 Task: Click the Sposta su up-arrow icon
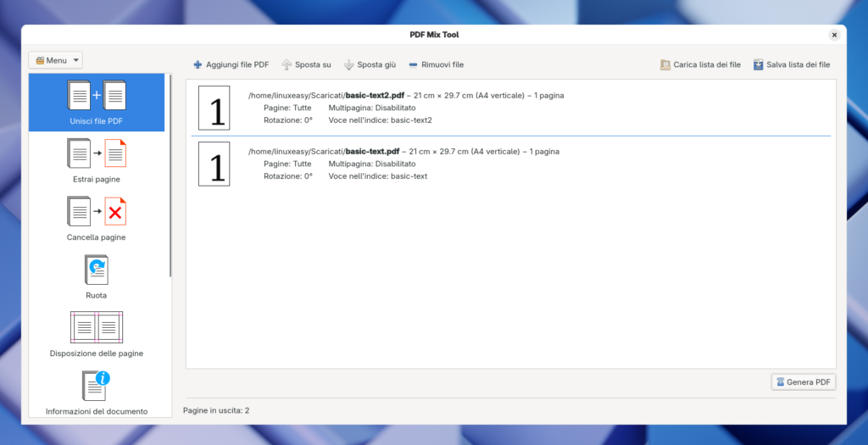pos(287,64)
